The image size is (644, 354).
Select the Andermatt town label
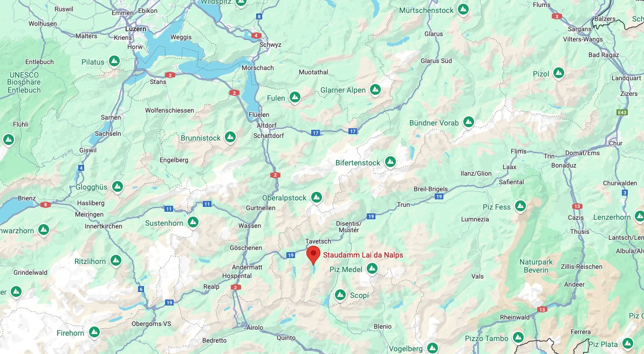247,267
